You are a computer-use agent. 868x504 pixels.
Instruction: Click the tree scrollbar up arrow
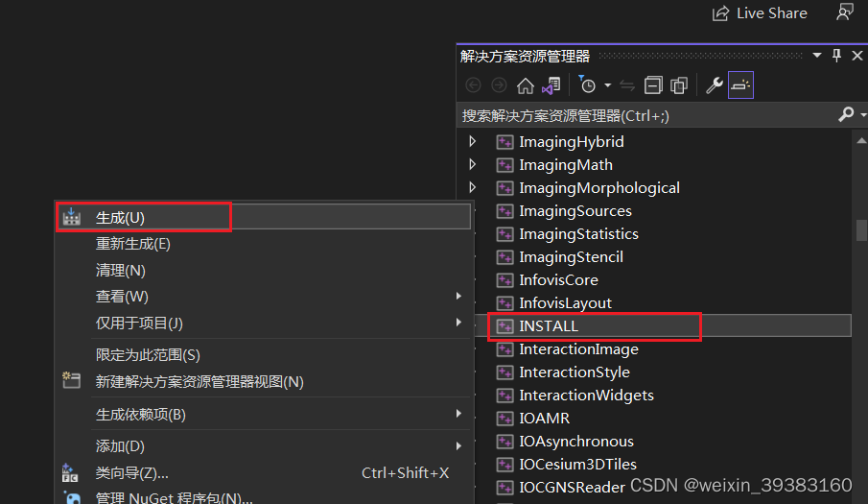click(x=860, y=141)
